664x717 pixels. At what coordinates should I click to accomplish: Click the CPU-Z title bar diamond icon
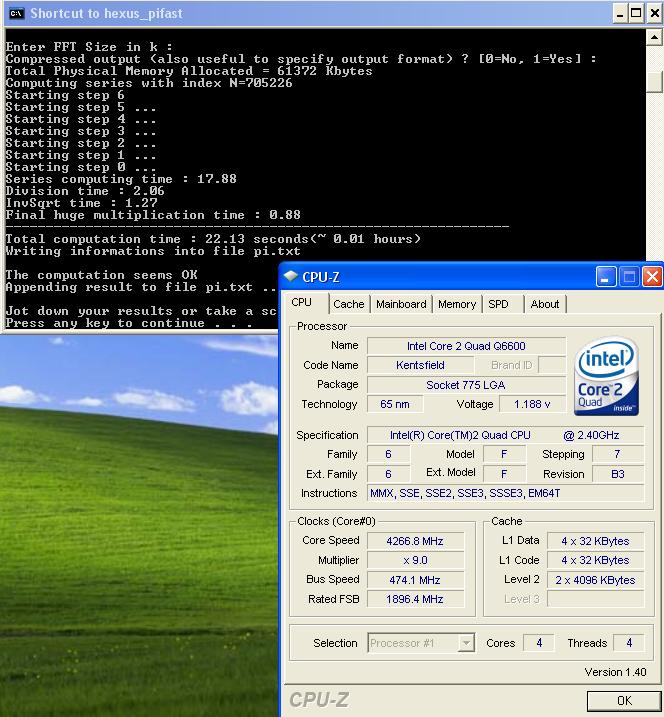[290, 276]
